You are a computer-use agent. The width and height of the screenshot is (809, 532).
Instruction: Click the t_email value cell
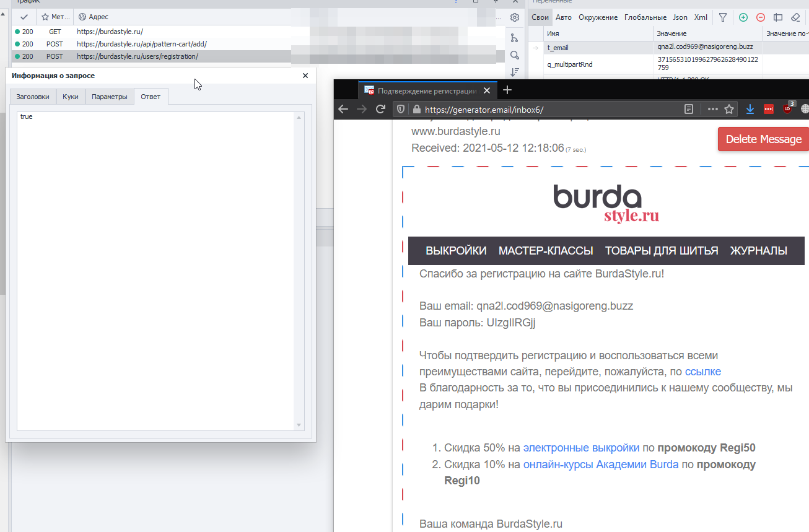click(708, 47)
